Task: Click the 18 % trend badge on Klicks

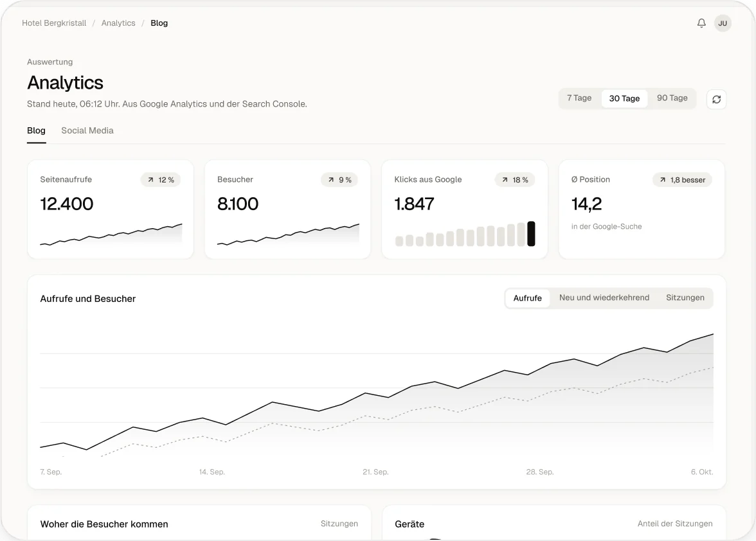Action: [x=515, y=180]
